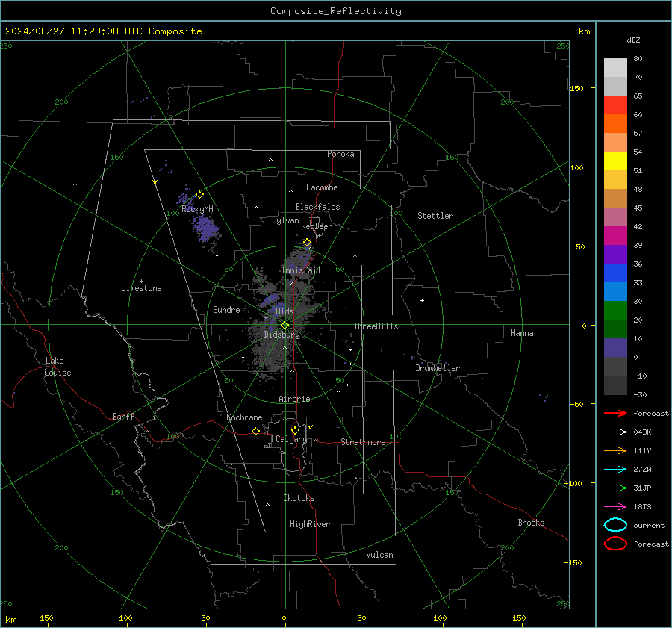This screenshot has height=628, width=672.
Task: Select the tan 45-48 dBZ color band
Action: click(x=615, y=199)
